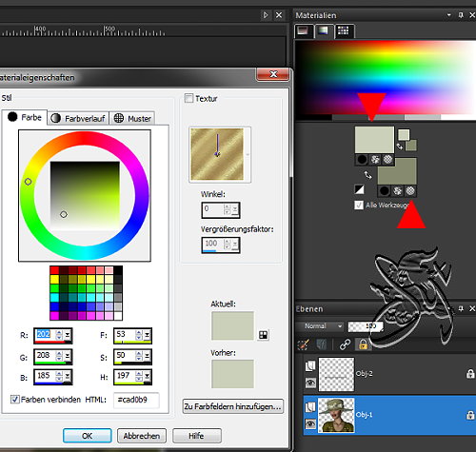The image size is (476, 452).
Task: Click the small foreground color box
Action: click(404, 134)
